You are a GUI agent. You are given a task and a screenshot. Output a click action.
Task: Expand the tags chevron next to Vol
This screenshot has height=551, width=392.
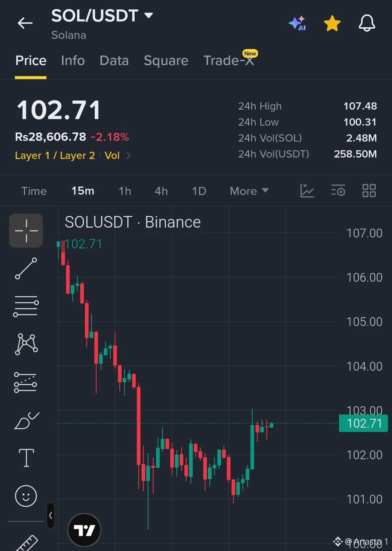[128, 156]
